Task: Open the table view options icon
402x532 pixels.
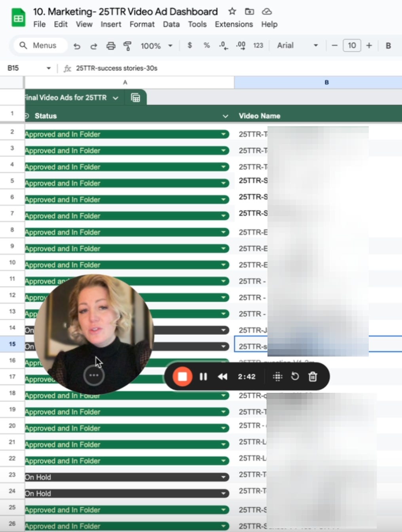Action: 135,98
